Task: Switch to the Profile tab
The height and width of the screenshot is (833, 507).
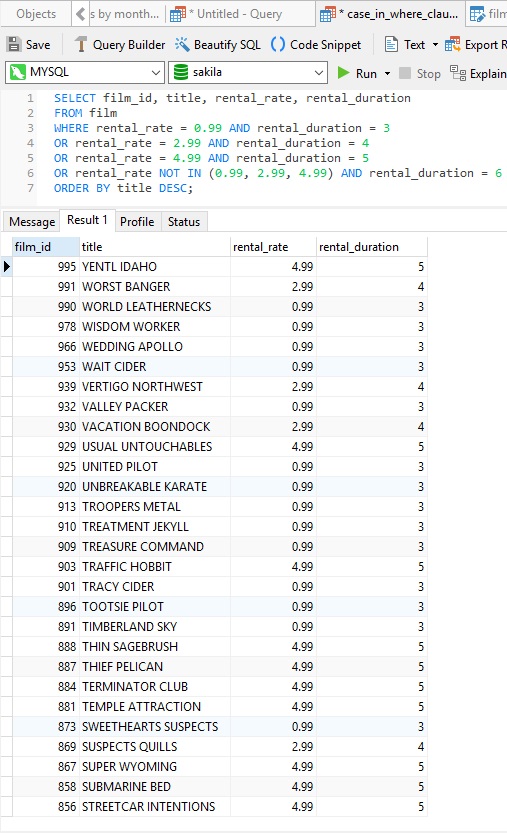Action: click(x=137, y=222)
